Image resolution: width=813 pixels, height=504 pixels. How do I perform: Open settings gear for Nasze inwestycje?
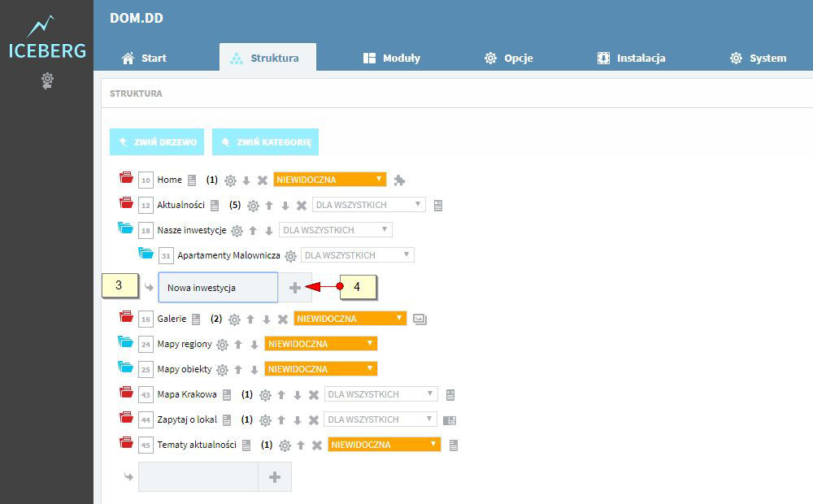pos(237,231)
